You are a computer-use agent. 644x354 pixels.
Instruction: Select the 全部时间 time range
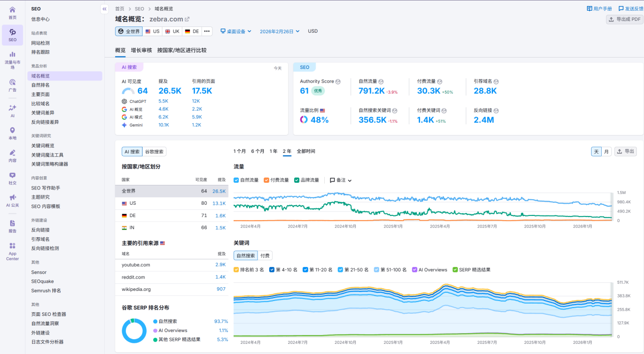(306, 151)
